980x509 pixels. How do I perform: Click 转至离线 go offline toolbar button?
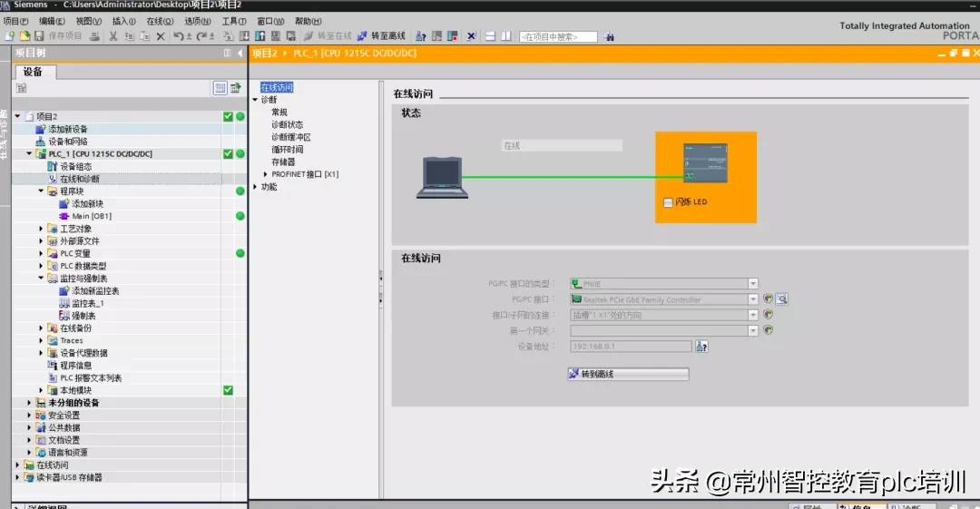coord(382,36)
